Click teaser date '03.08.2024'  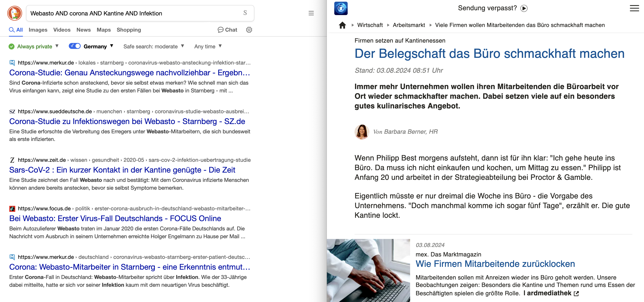(x=430, y=245)
